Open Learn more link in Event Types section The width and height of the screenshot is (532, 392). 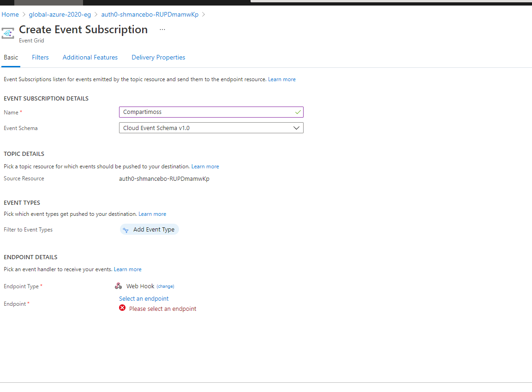coord(152,214)
